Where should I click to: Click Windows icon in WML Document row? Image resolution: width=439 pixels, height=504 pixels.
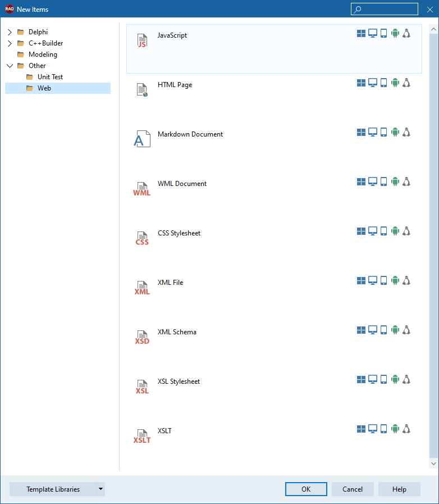click(x=361, y=182)
